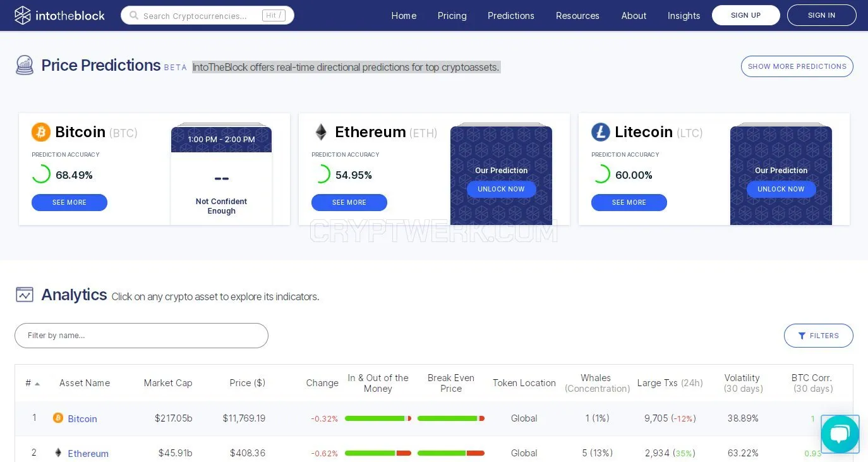Screen dimensions: 868x462
Task: Click the Price ($) column header
Action: (x=248, y=383)
